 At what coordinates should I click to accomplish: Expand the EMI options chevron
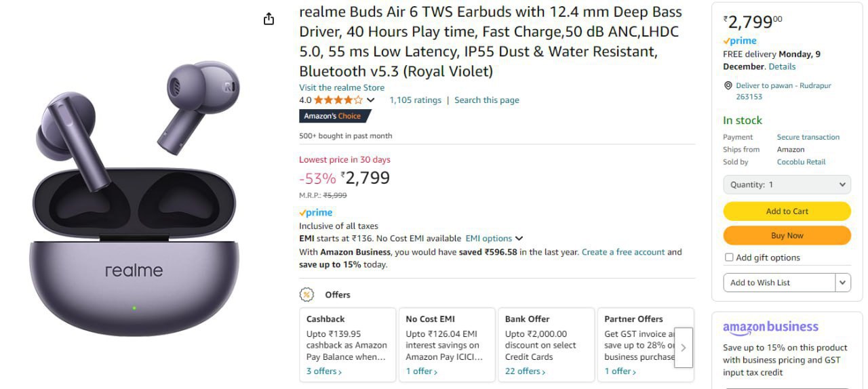[x=519, y=239]
